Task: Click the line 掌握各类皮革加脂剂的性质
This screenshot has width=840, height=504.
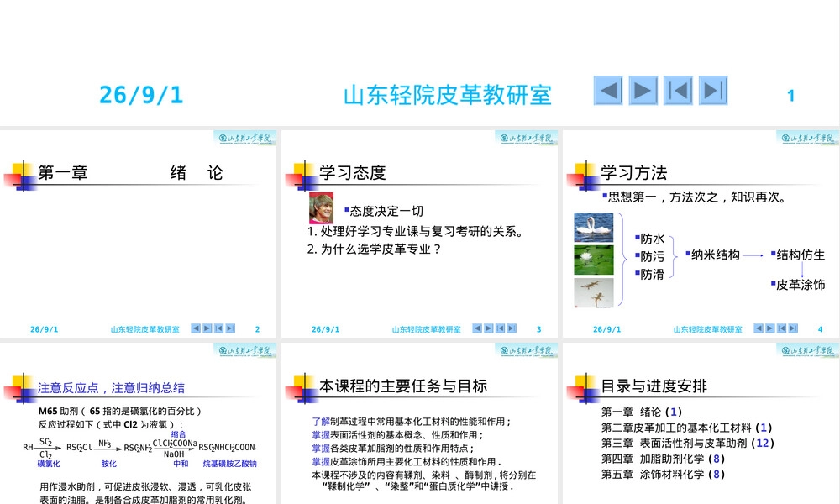Action: (392, 449)
